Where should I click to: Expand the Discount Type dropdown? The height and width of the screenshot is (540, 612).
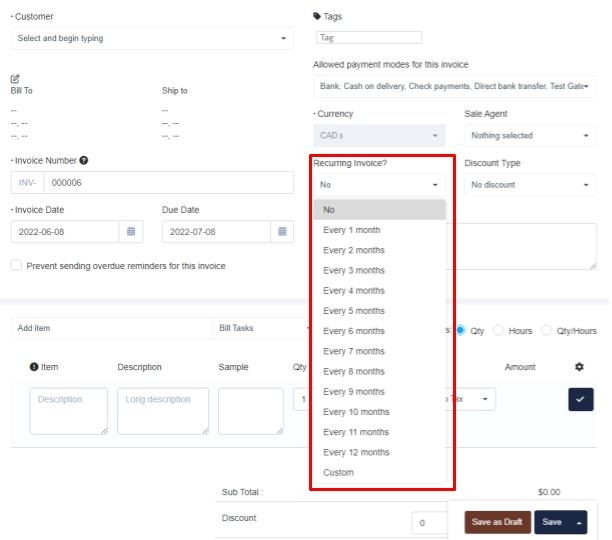[x=530, y=185]
